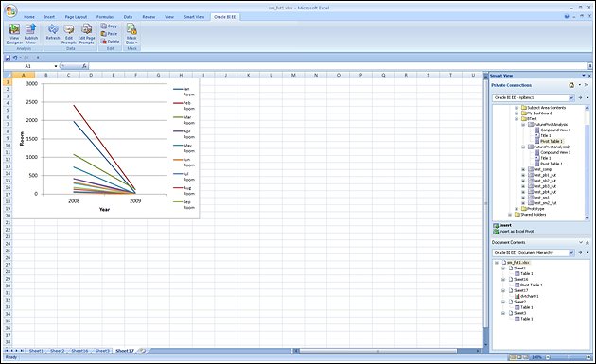Screen dimensions: 596x364
Task: Click the line chart on Sheet17
Action: [105, 148]
